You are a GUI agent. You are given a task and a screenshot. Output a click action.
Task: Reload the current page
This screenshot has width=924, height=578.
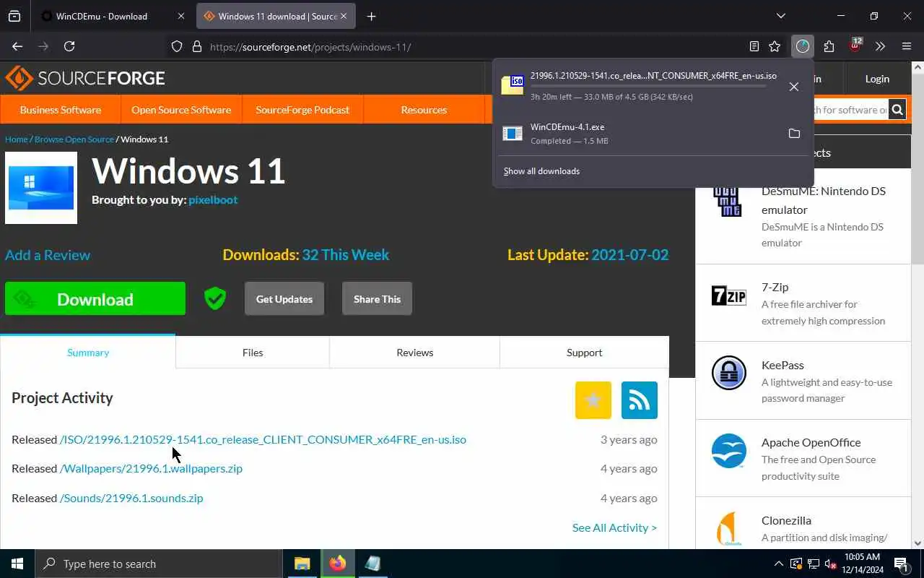[x=69, y=46]
